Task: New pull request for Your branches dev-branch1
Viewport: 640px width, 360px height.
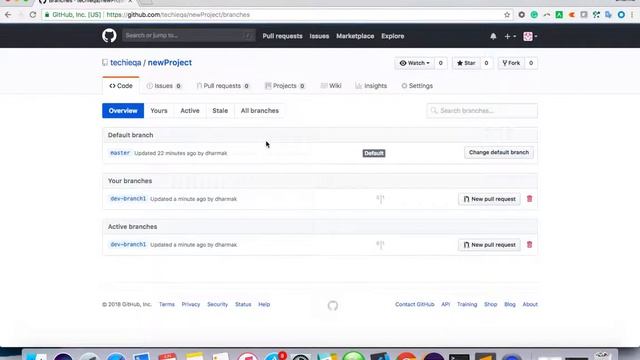Action: coord(489,199)
